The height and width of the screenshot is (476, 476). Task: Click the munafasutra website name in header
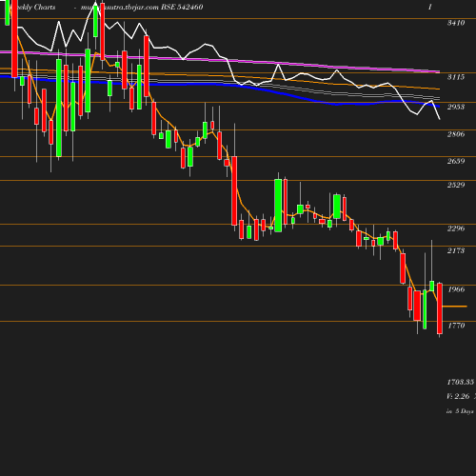click(120, 8)
